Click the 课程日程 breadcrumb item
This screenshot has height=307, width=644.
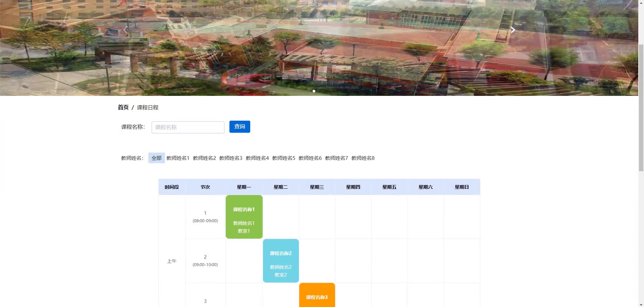coord(148,107)
